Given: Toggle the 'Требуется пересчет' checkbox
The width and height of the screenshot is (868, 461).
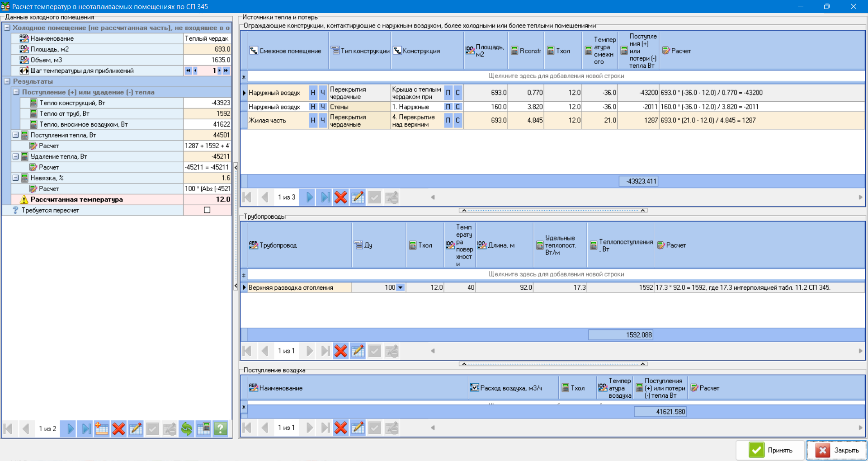Looking at the screenshot, I should [x=207, y=210].
